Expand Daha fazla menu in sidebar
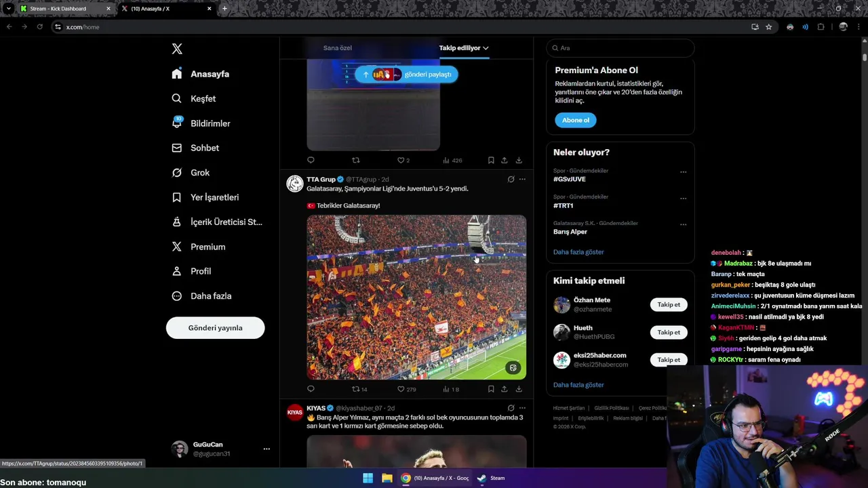Image resolution: width=868 pixels, height=488 pixels. [x=201, y=296]
